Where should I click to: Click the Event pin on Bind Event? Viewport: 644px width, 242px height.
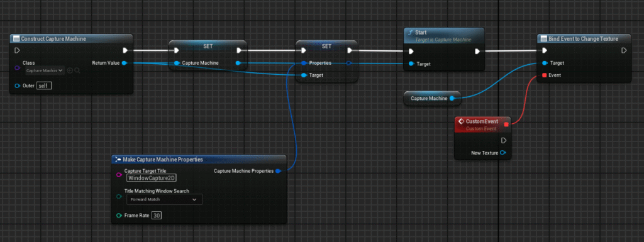tap(544, 75)
